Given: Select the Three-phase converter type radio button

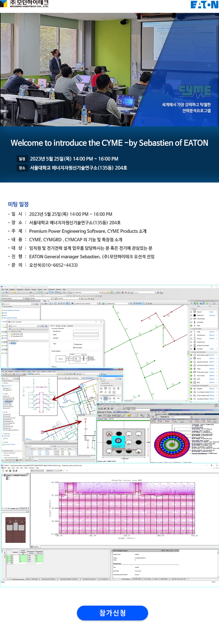Looking at the screenshot, I should pyautogui.click(x=74, y=347).
